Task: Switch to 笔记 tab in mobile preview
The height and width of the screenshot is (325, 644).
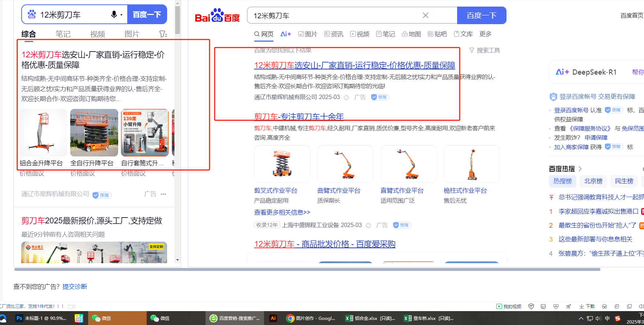Action: 63,34
